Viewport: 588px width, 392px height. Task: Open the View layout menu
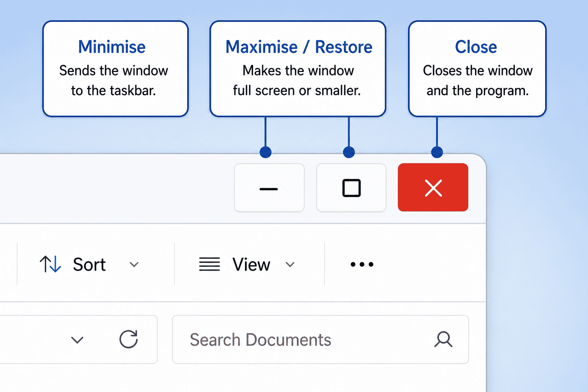tap(247, 264)
